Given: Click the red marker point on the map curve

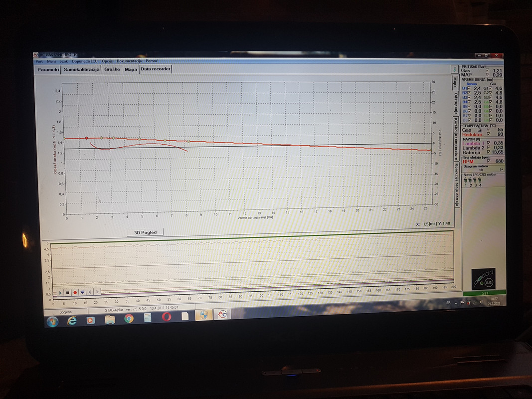Looking at the screenshot, I should [87, 138].
